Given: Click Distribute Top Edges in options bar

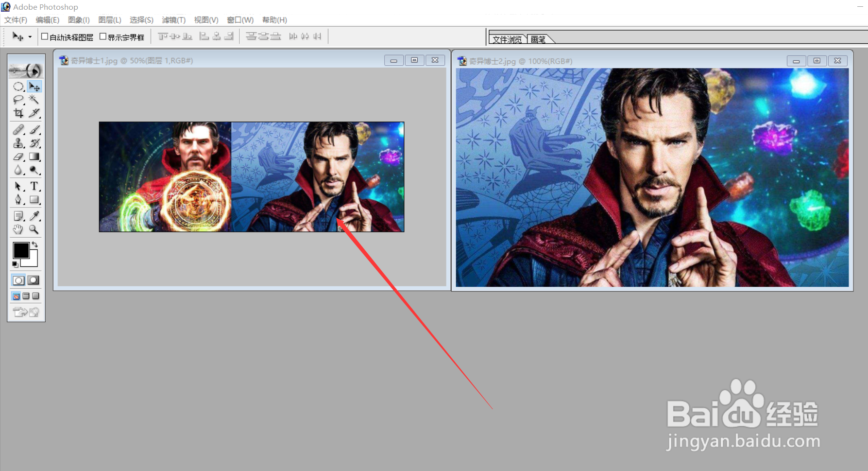Looking at the screenshot, I should pos(251,36).
